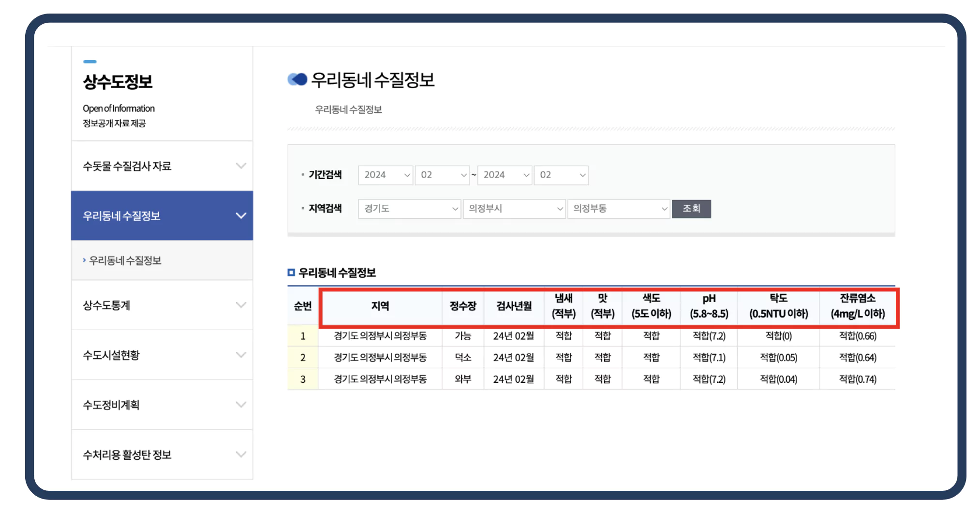Click the pH value 적합(7.1)
This screenshot has height=515, width=980.
tap(709, 358)
